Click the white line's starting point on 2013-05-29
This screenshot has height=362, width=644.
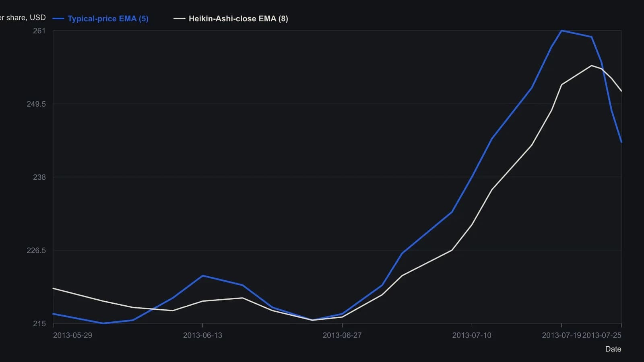point(53,288)
